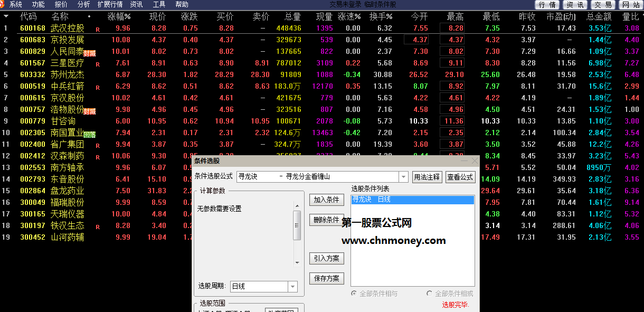Select stock row 000779 甘咨询
The image size is (644, 312).
pyautogui.click(x=322, y=121)
